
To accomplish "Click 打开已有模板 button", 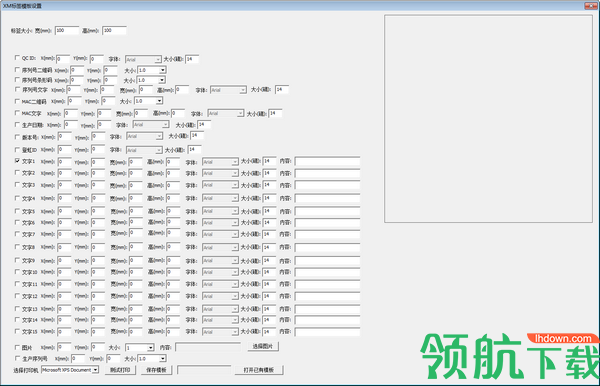I will [x=259, y=370].
